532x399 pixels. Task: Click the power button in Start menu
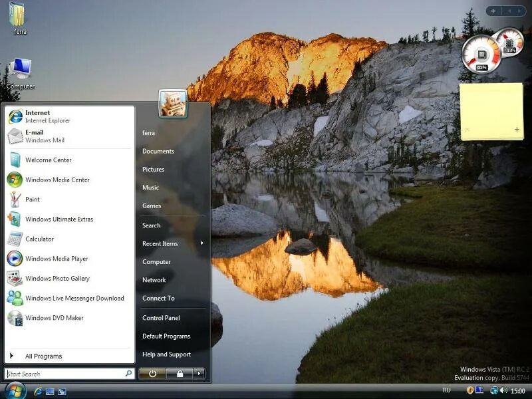point(152,374)
